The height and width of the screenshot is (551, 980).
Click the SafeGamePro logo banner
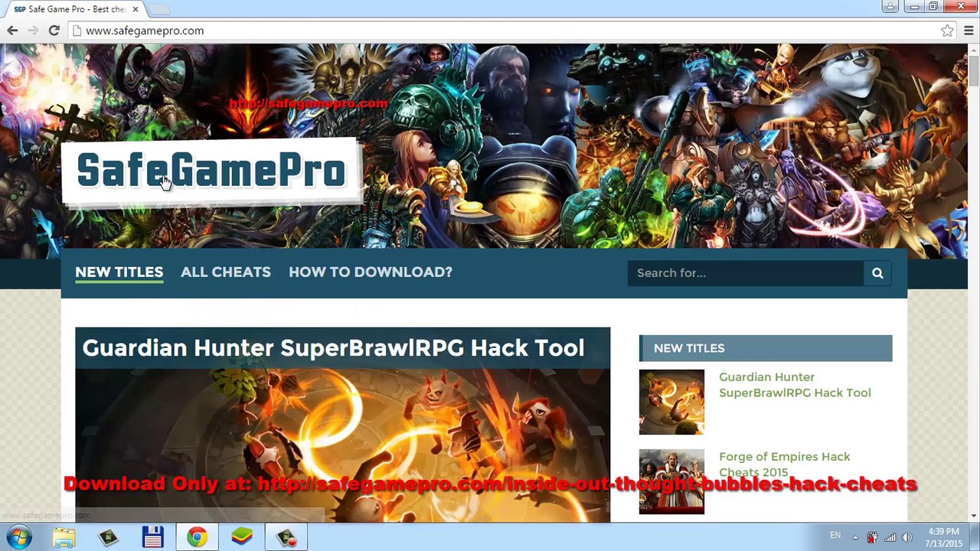point(211,171)
